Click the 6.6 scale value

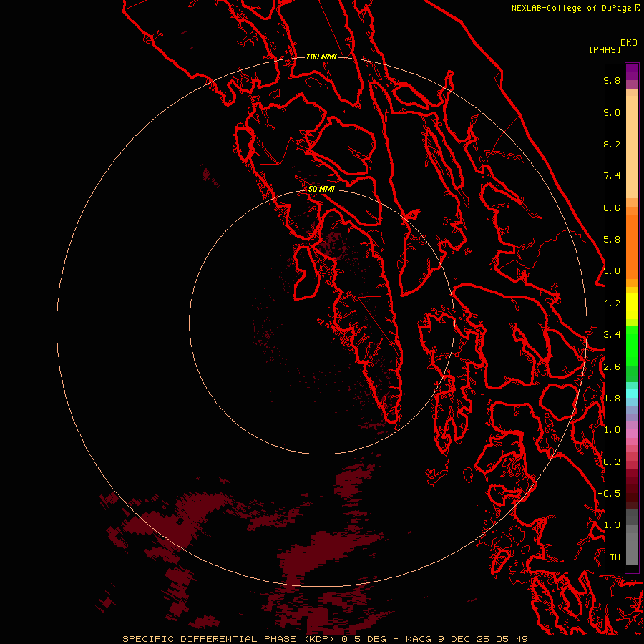(x=612, y=208)
